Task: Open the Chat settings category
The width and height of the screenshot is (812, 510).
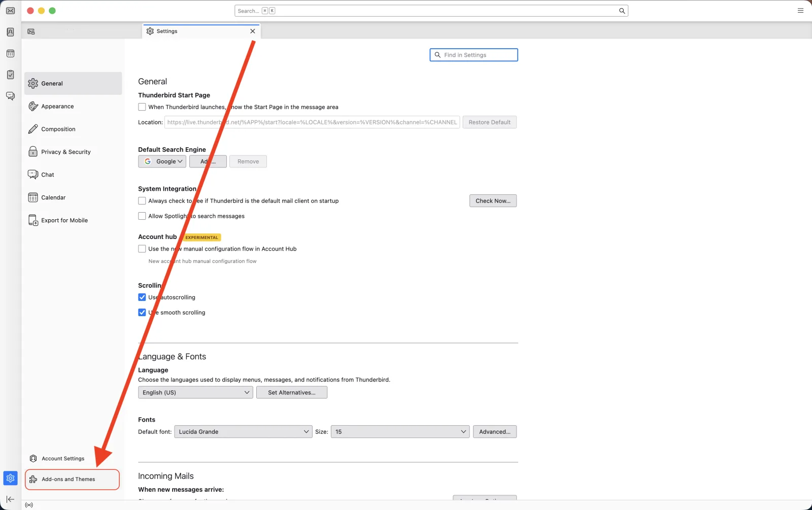Action: click(x=73, y=175)
